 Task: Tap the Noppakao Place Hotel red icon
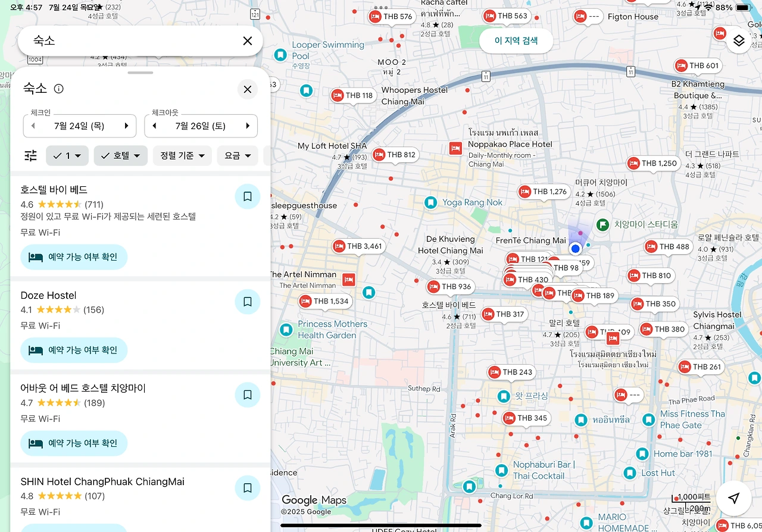456,149
